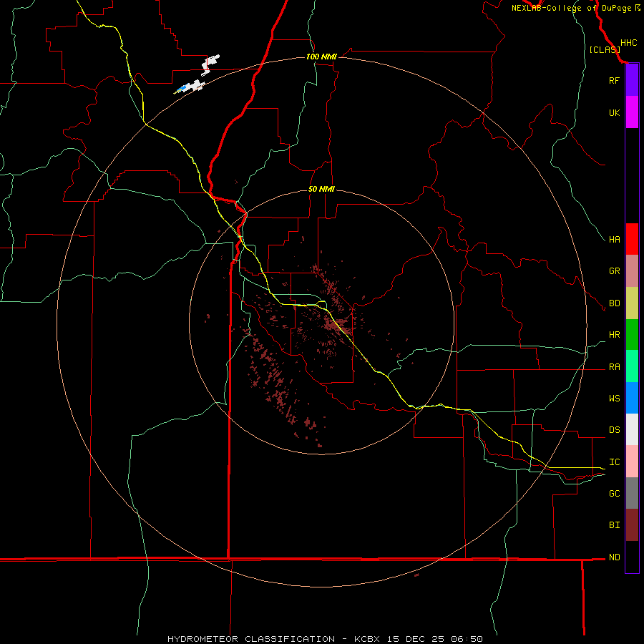Screen dimensions: 644x644
Task: Click the BI legend label
Action: click(x=614, y=525)
